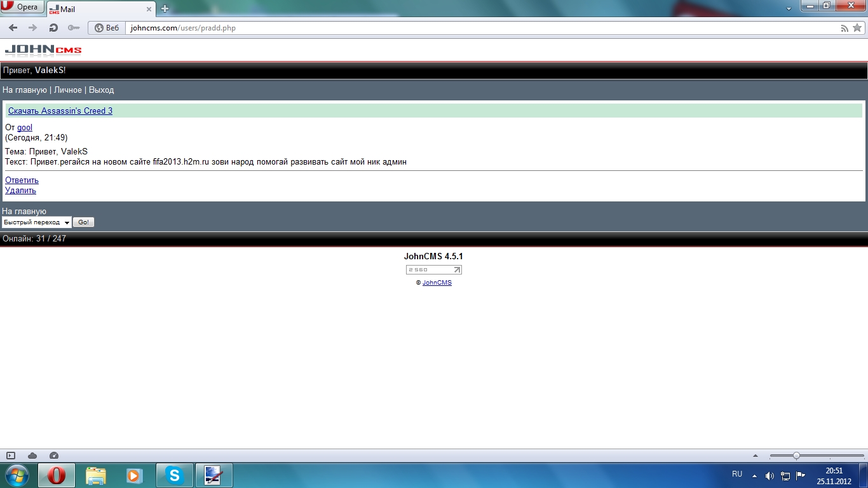Click the Привет, ValekS! greeting text
Screen dimensions: 868x488
(34, 71)
